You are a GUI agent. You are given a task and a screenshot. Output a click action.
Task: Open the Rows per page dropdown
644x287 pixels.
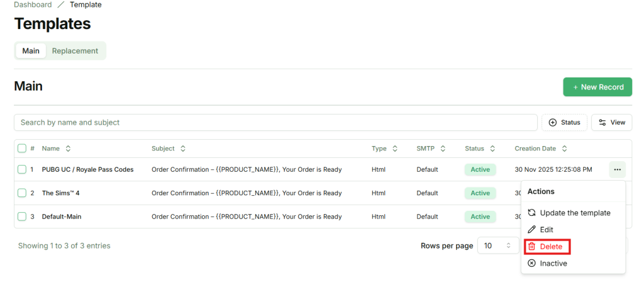(496, 246)
